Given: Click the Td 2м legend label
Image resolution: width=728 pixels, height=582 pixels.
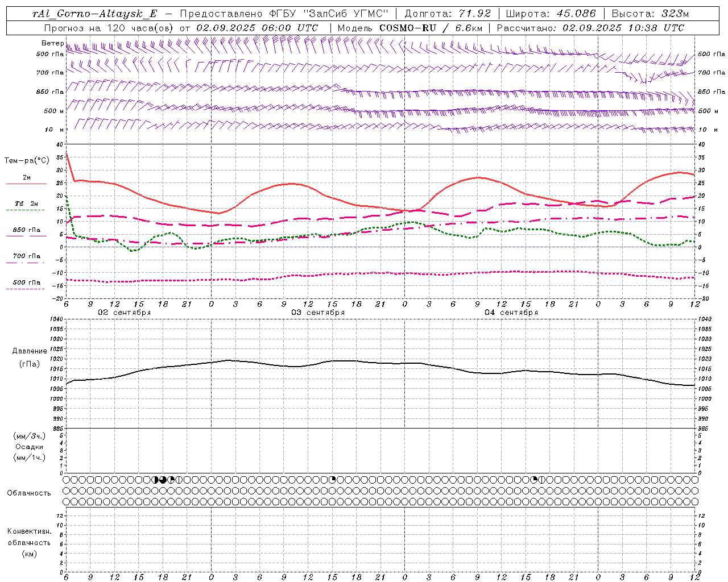Looking at the screenshot, I should 27,203.
